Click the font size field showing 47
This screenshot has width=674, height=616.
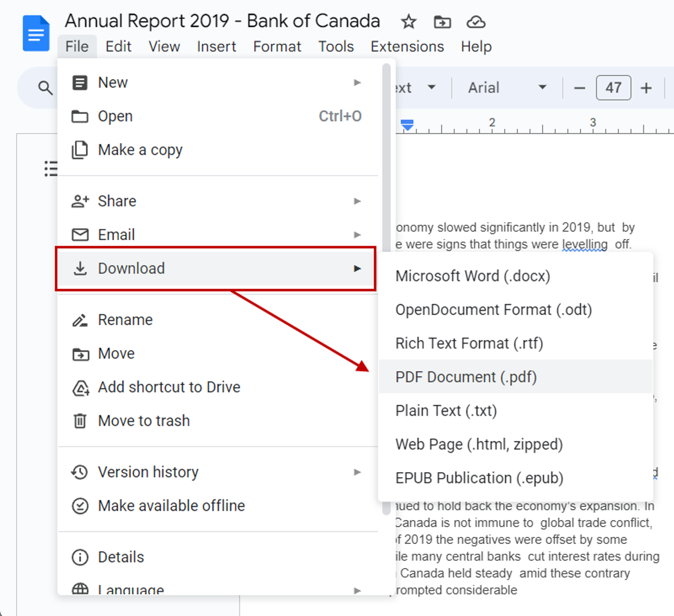pos(613,88)
